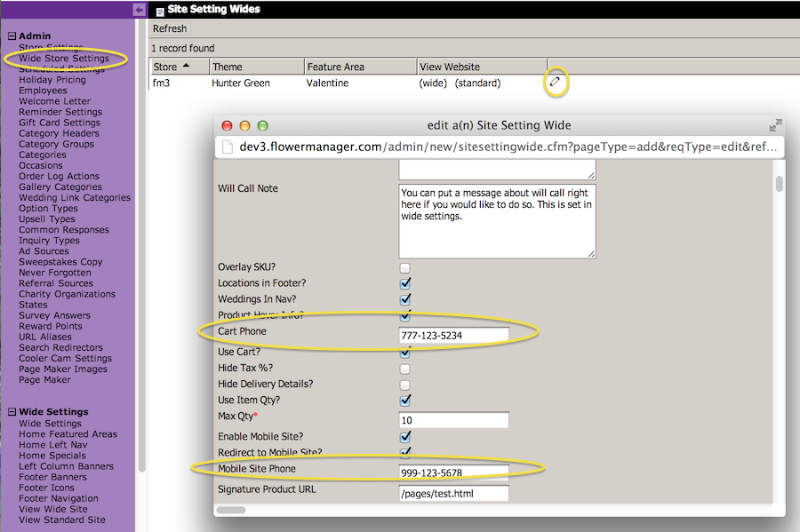Collapse the left sidebar with the arrow icon

coord(139,9)
